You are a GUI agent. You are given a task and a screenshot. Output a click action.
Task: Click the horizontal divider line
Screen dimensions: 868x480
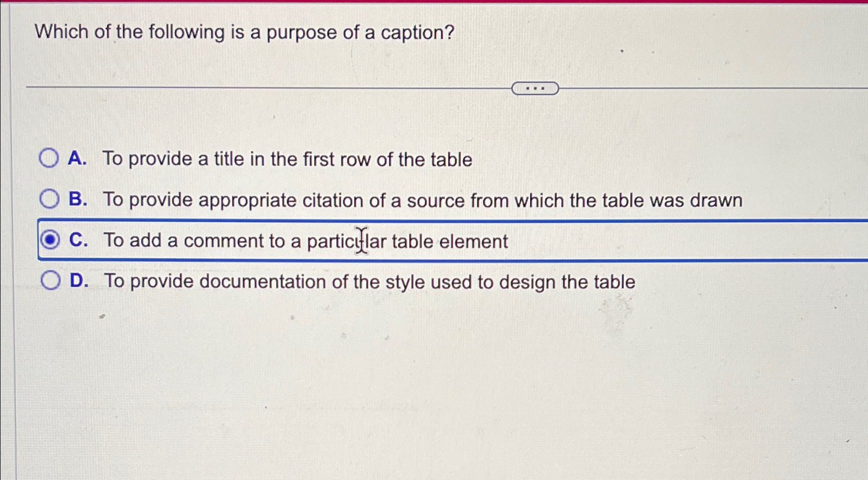click(255, 87)
